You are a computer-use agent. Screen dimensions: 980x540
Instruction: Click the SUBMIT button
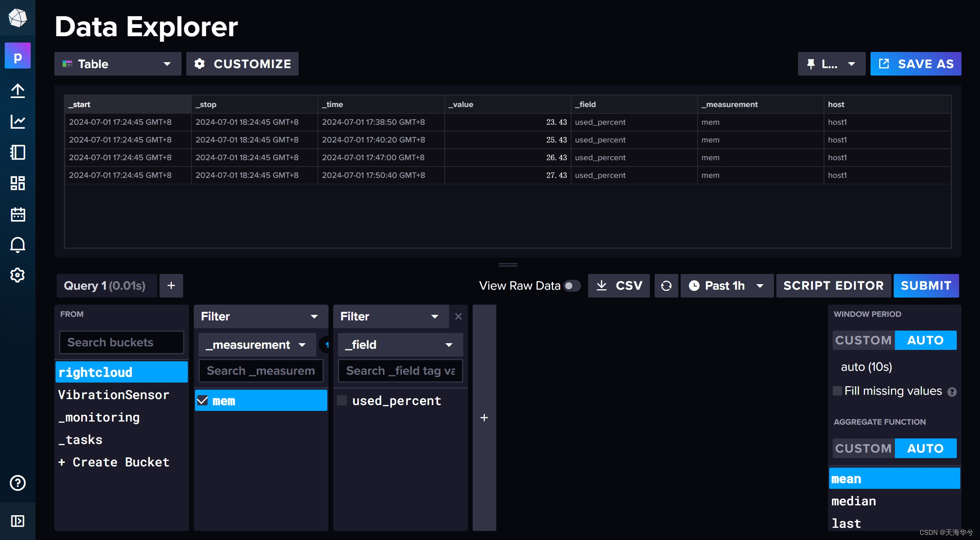pos(926,286)
